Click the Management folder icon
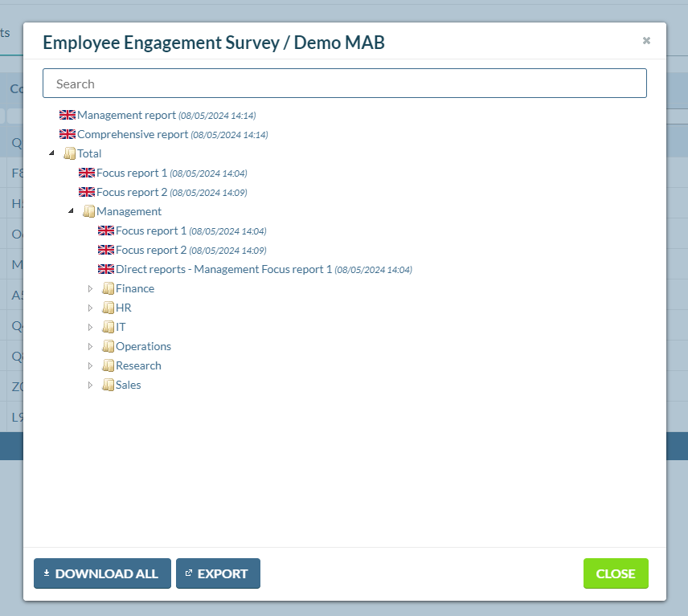This screenshot has height=616, width=688. click(89, 211)
